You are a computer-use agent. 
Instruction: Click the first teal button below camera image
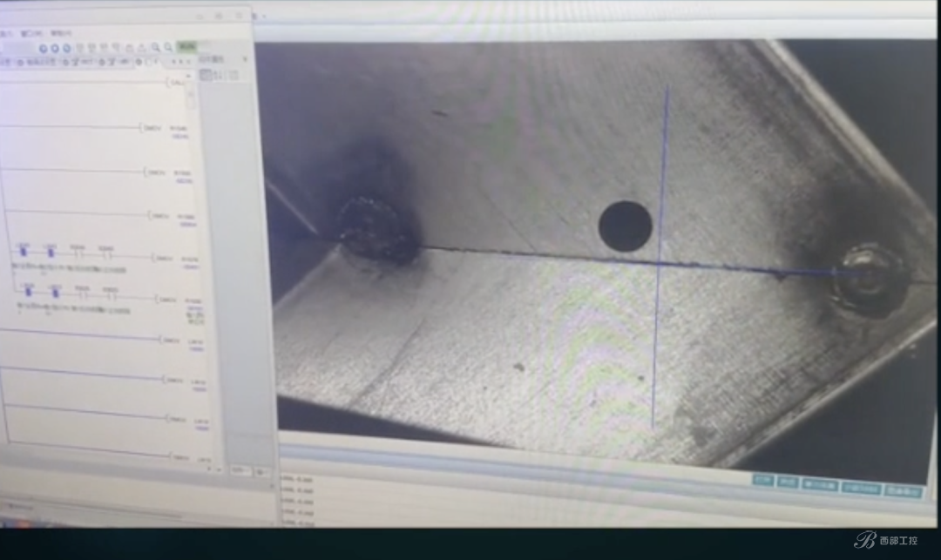coord(762,480)
